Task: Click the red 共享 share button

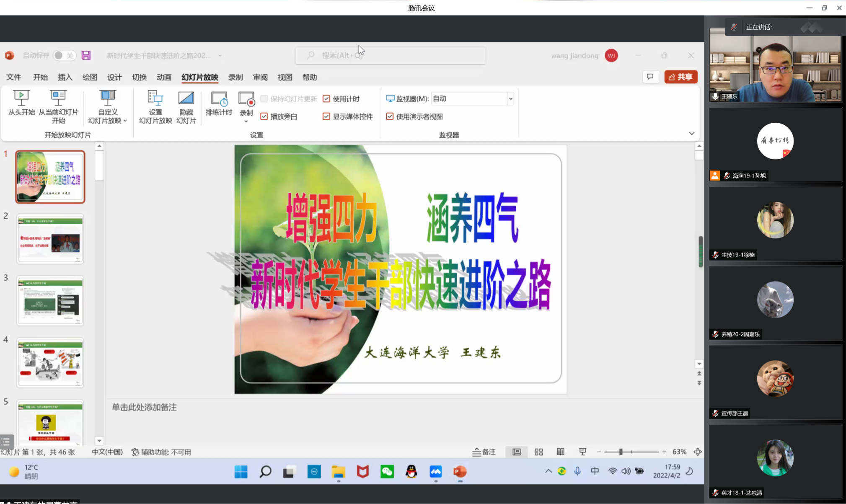Action: click(680, 77)
